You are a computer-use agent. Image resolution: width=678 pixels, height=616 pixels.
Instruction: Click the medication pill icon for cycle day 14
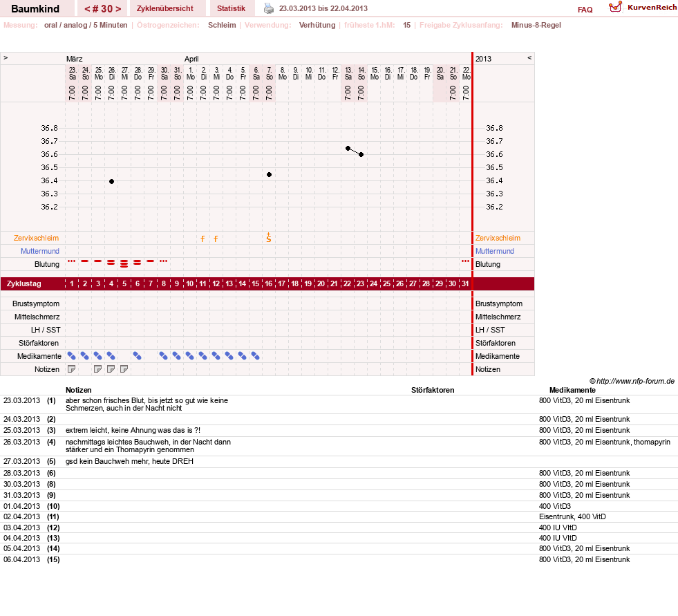tap(242, 356)
